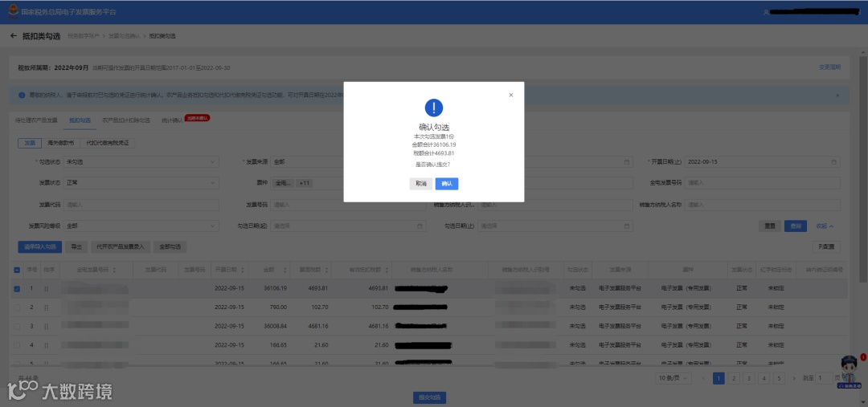Screen dimensions: 868x407
Task: Grab the sort handle of row 4
Action: [x=47, y=345]
